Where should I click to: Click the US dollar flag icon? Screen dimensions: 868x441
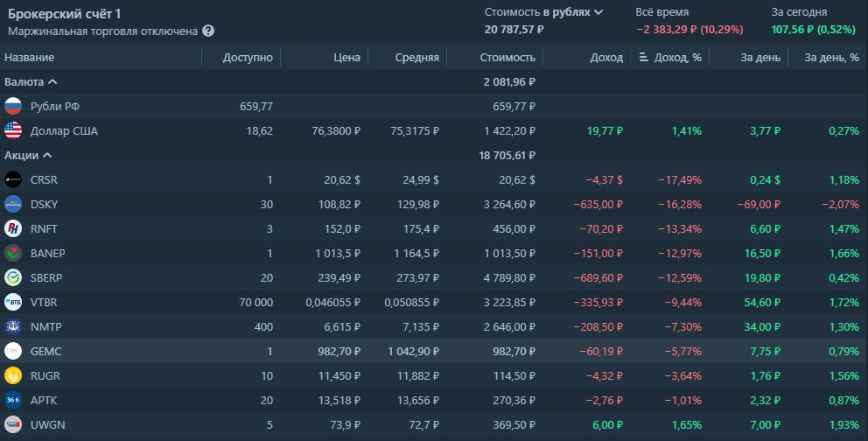click(13, 131)
